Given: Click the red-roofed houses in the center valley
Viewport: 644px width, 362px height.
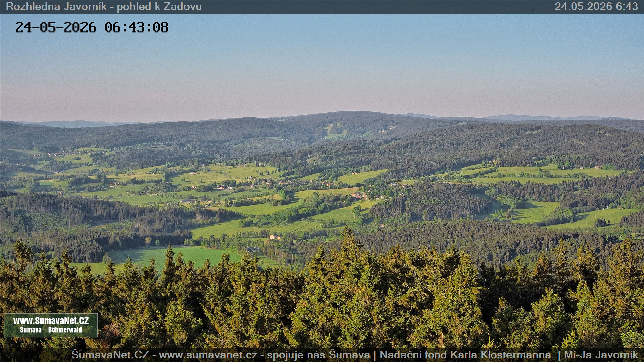Looking at the screenshot, I should [360, 196].
